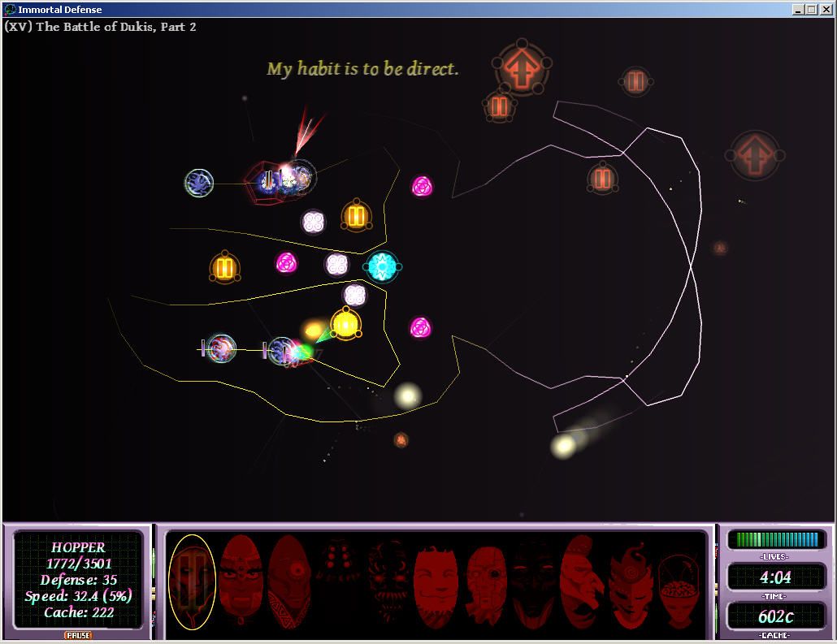Select the mask with ringed monocle eye
The height and width of the screenshot is (644, 837).
point(486,585)
